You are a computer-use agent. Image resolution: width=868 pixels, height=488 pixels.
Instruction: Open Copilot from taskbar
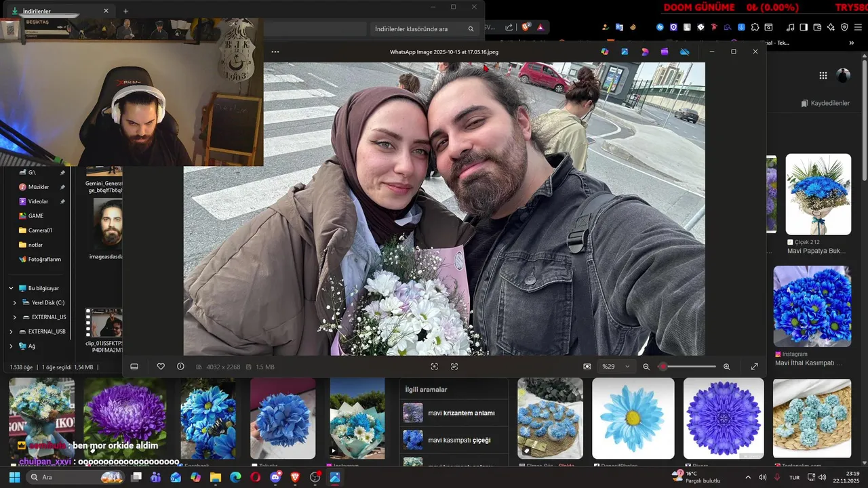point(195,477)
